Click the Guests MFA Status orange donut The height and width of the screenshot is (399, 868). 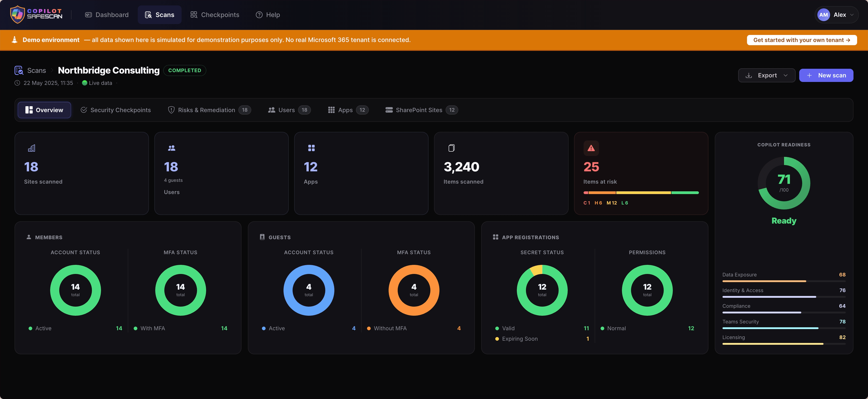coord(414,290)
